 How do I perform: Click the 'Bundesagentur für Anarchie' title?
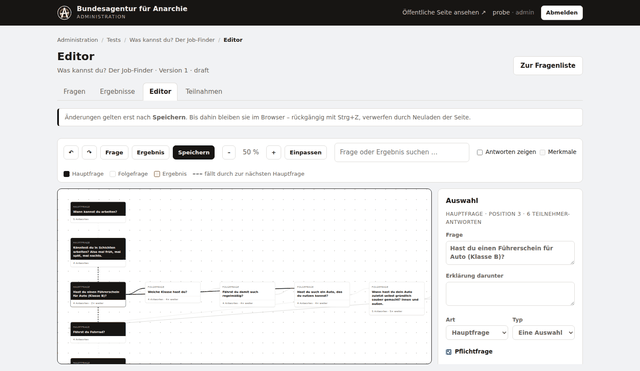point(132,9)
